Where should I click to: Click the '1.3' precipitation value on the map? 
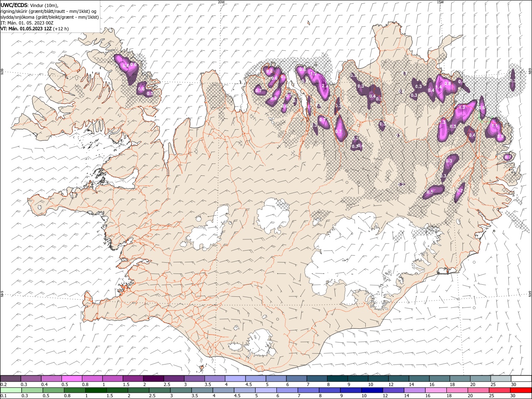pyautogui.click(x=461, y=107)
